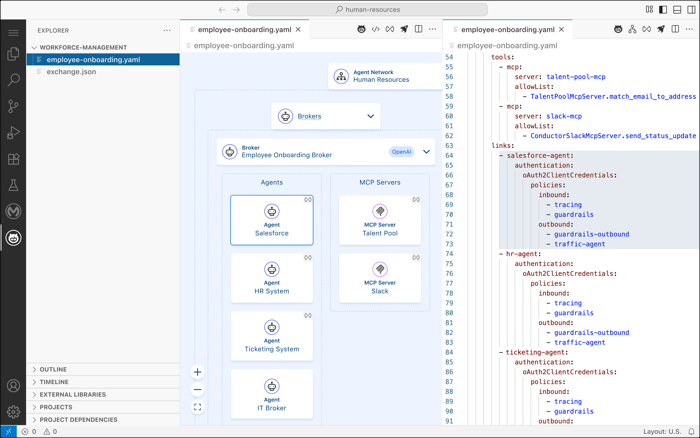This screenshot has height=438, width=700.
Task: Open the Extensions view
Action: pyautogui.click(x=13, y=159)
